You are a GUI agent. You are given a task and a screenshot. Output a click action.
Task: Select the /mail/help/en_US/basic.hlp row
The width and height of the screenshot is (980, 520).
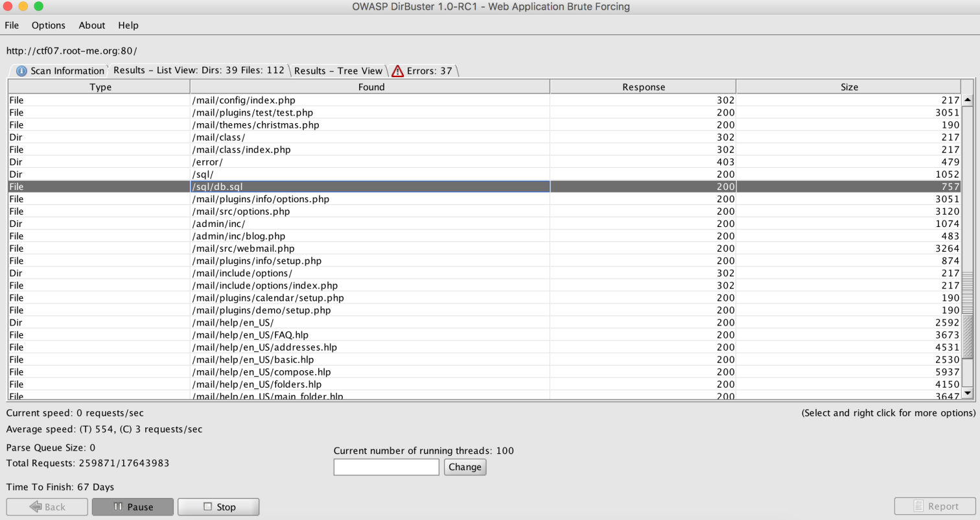[x=484, y=359]
